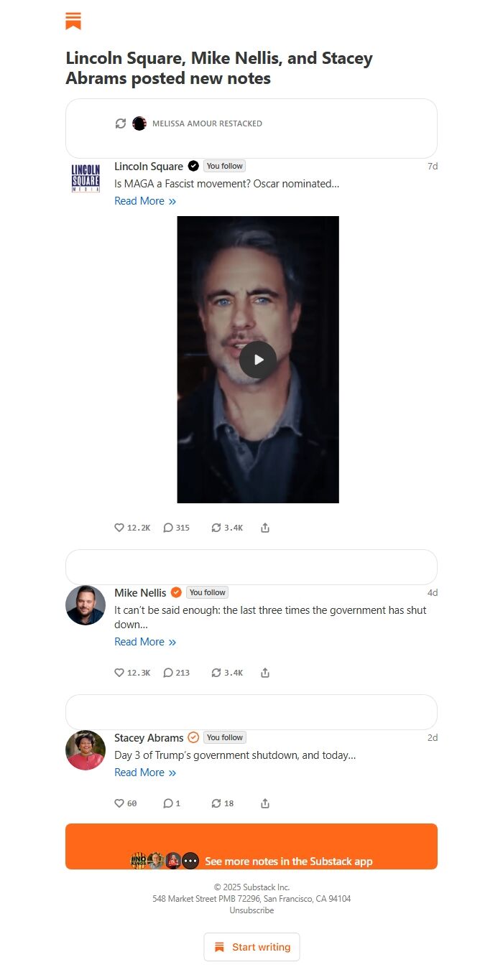Click Melissa Amour restacked avatar
Viewport: 503px width, 980px height.
pyautogui.click(x=139, y=123)
